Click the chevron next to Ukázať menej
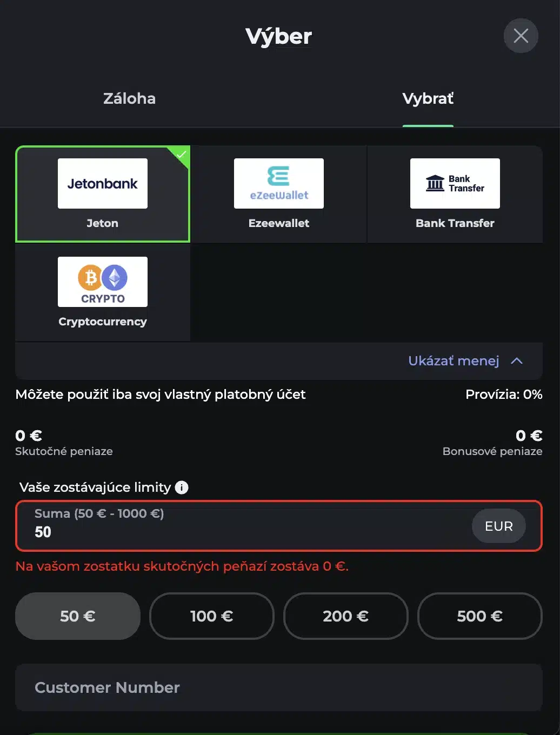Image resolution: width=560 pixels, height=735 pixels. (517, 360)
